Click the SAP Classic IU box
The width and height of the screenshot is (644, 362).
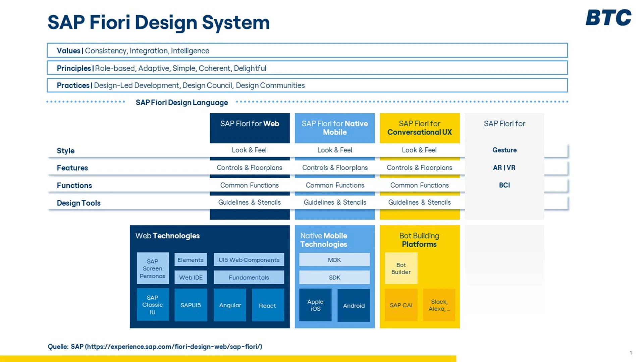coord(153,305)
